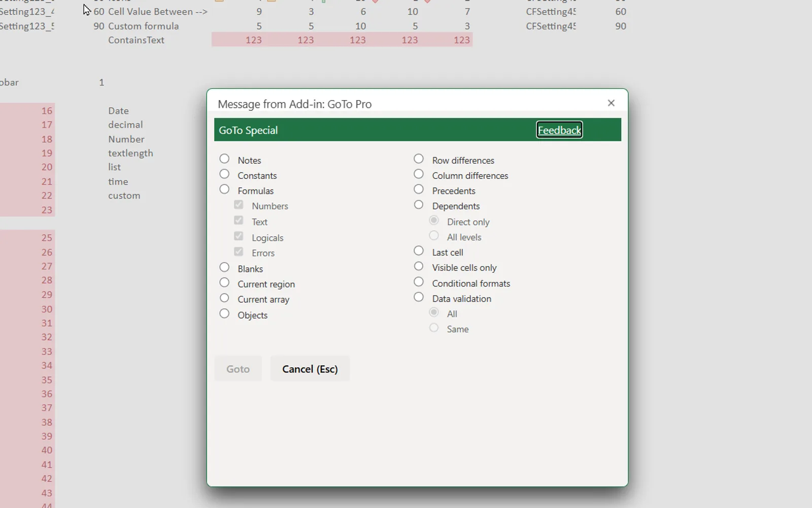812x508 pixels.
Task: Toggle the Errors checkbox
Action: tap(239, 252)
